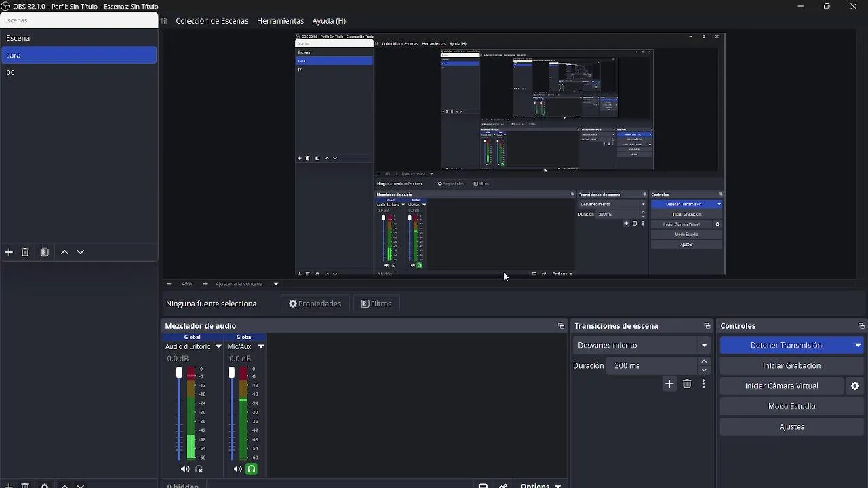
Task: Click the Mic/Aux volume fader
Action: pos(231,373)
